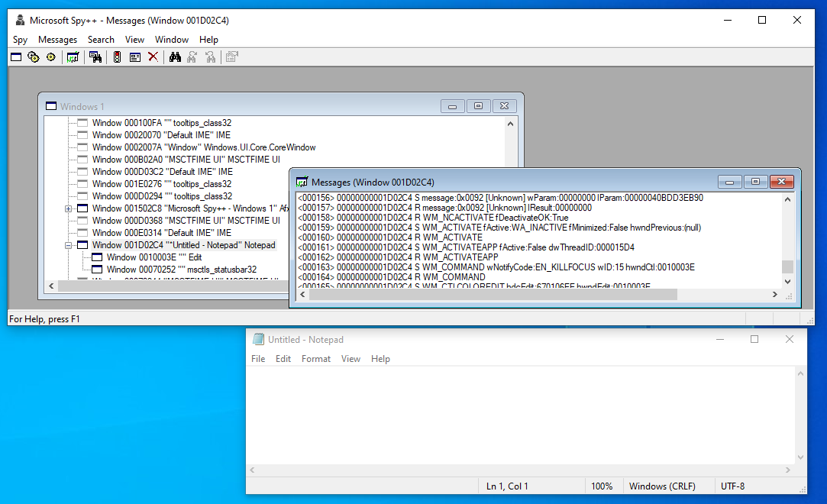
Task: Open Notepad's Format menu
Action: tap(316, 358)
